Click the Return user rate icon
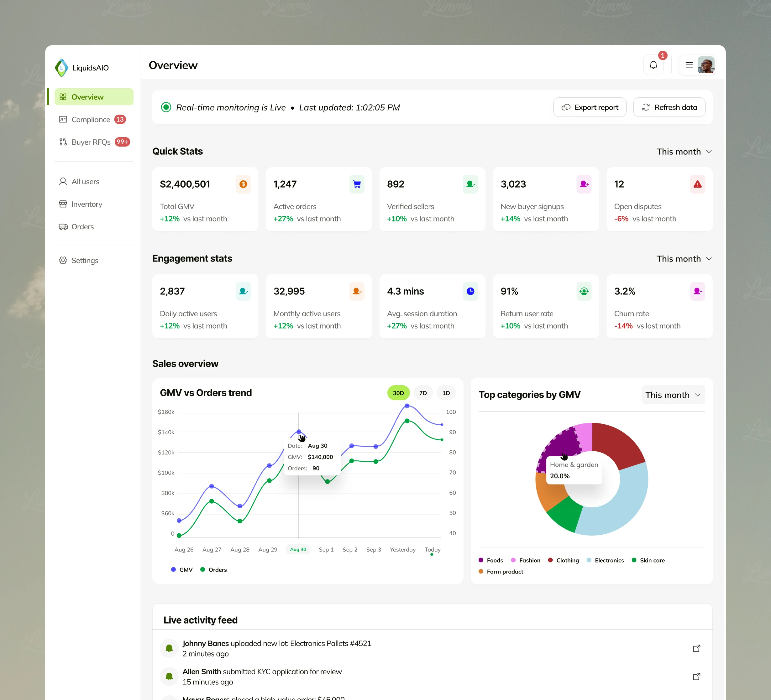Screen dimensions: 771x700 (584, 291)
